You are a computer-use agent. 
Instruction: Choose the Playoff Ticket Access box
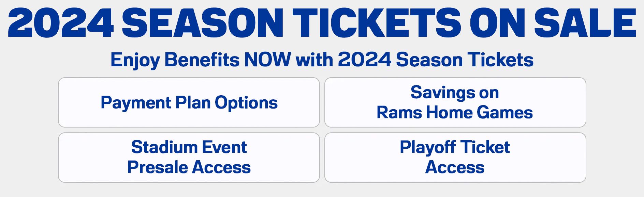455,158
